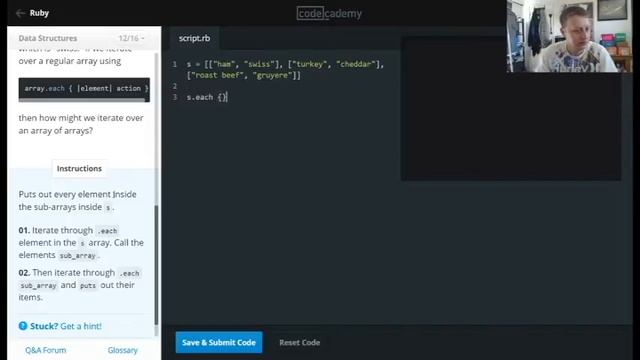Open the Codecademy logo home link
Viewport: 640px width, 360px height.
329,13
